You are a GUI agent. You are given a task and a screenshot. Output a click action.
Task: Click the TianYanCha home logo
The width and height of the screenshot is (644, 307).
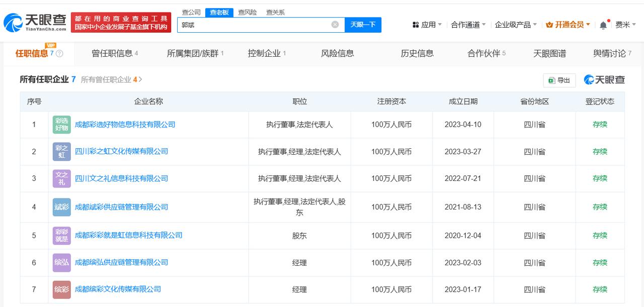(x=34, y=23)
